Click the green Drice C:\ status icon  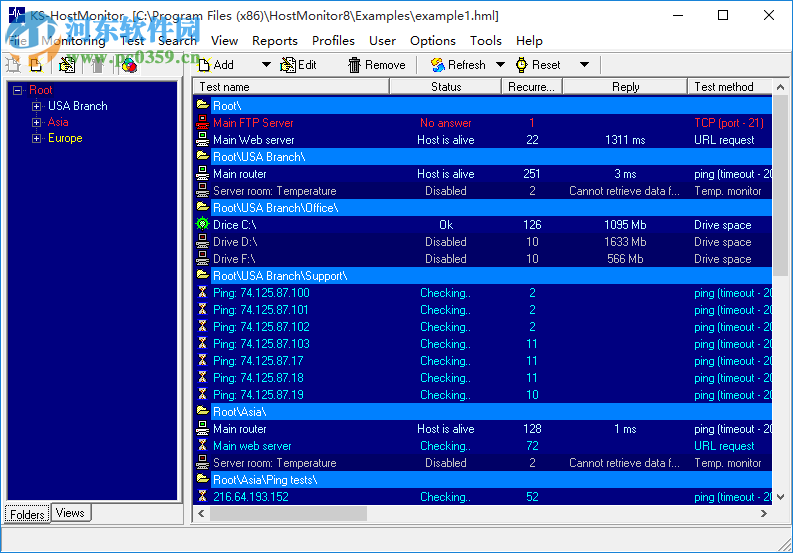(x=203, y=225)
